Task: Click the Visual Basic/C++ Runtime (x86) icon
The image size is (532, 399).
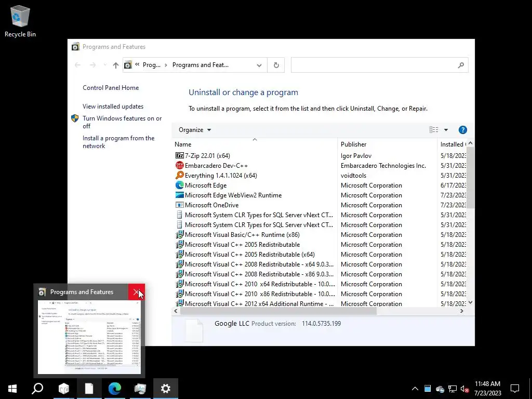Action: click(179, 234)
